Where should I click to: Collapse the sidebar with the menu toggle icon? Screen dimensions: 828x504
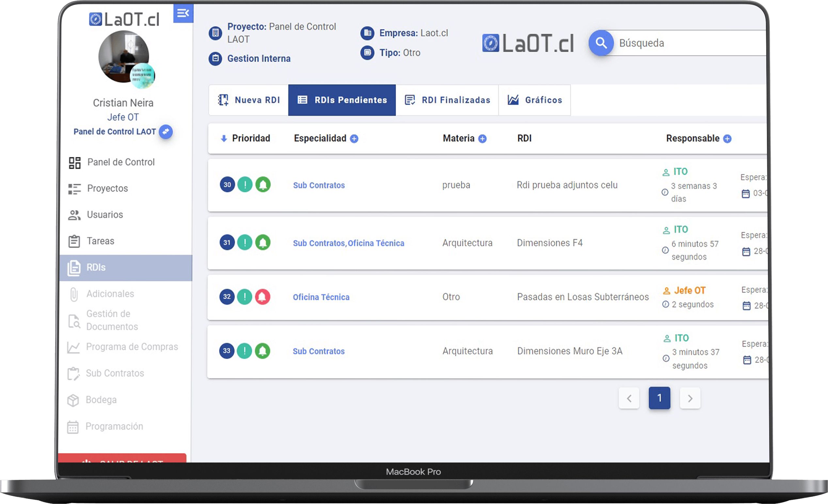coord(183,13)
